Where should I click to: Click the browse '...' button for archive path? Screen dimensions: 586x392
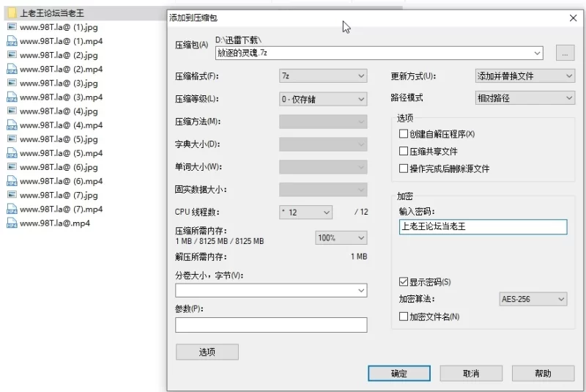[565, 53]
